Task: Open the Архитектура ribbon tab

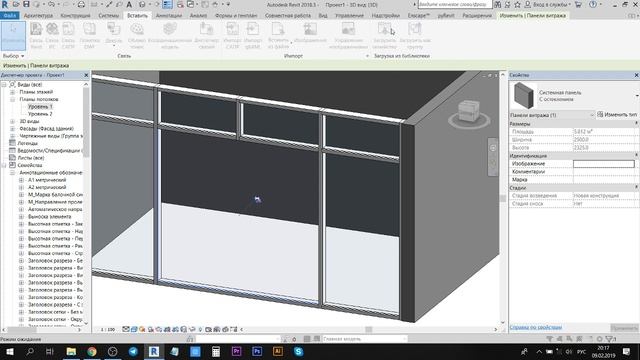Action: tap(38, 16)
